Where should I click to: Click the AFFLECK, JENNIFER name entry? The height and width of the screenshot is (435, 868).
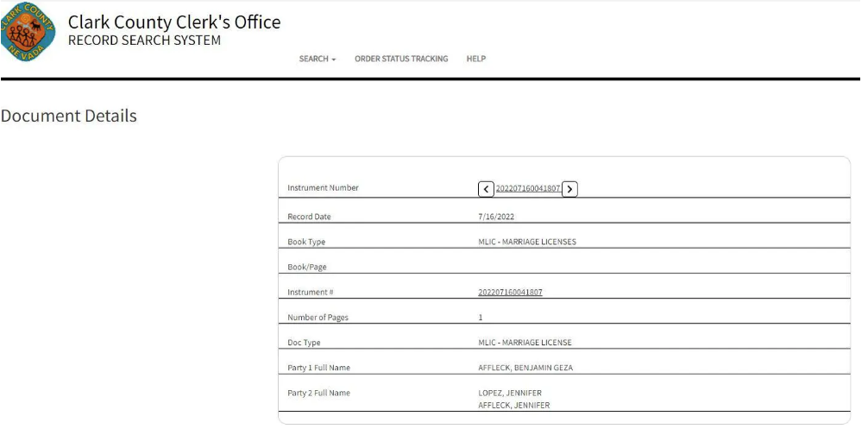pyautogui.click(x=513, y=405)
